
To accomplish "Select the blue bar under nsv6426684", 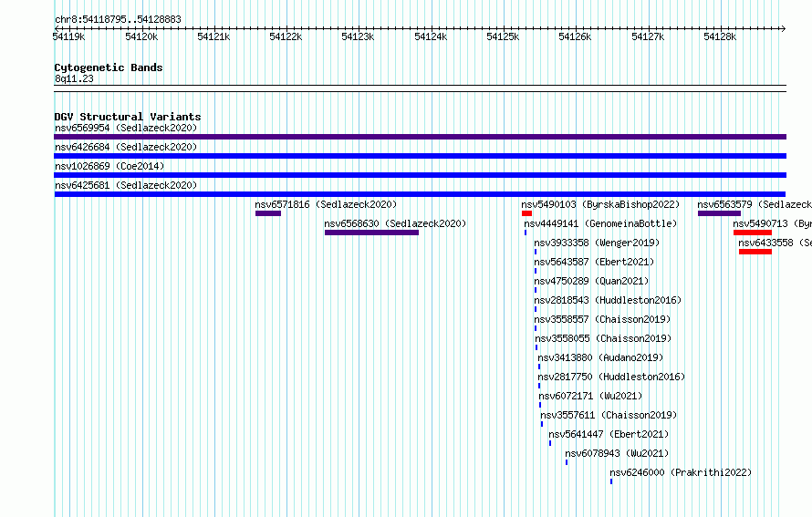I will [x=420, y=156].
